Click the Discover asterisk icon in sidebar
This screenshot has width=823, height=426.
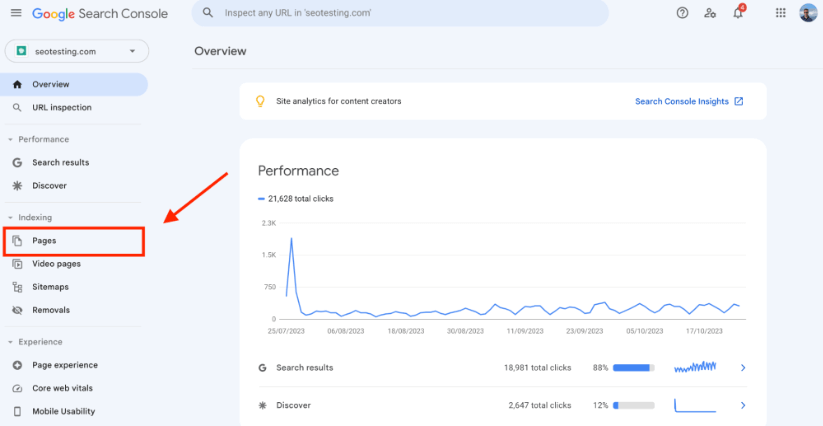(17, 186)
